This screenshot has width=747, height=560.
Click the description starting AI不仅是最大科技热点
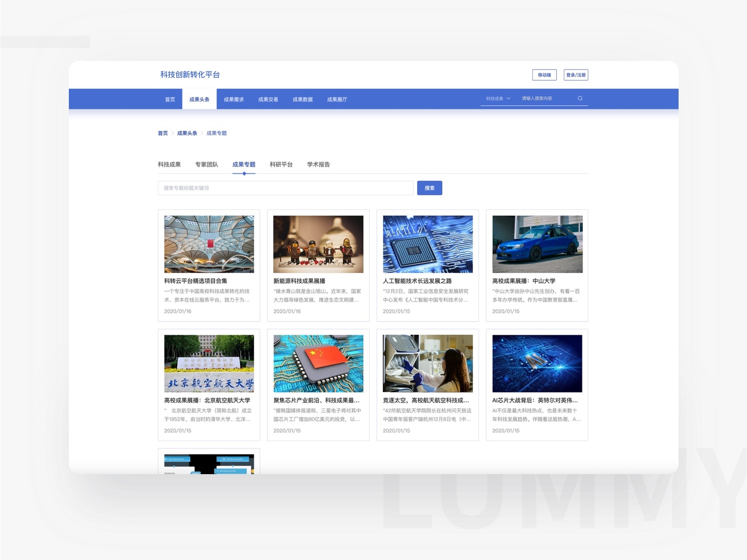[x=536, y=415]
